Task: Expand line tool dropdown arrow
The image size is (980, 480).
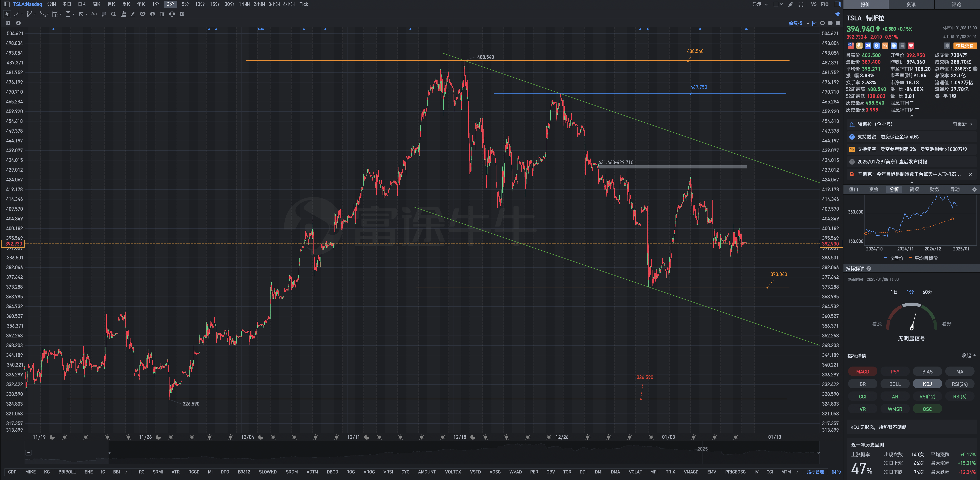Action: 22,14
